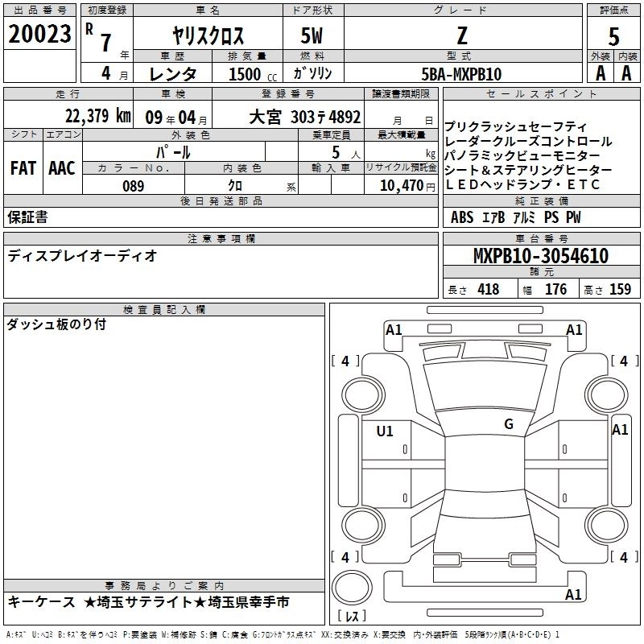
Task: Select the line シート＆ステアリングヒーター
Action: [528, 170]
